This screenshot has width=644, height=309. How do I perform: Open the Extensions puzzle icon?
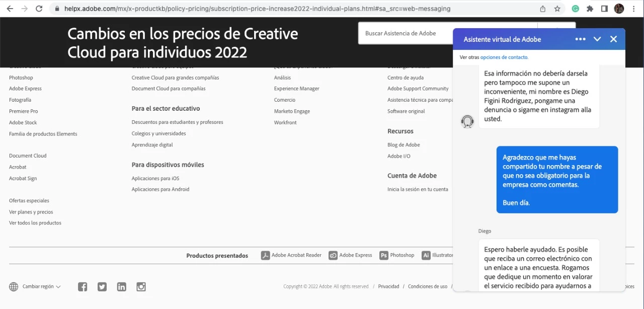click(x=590, y=9)
